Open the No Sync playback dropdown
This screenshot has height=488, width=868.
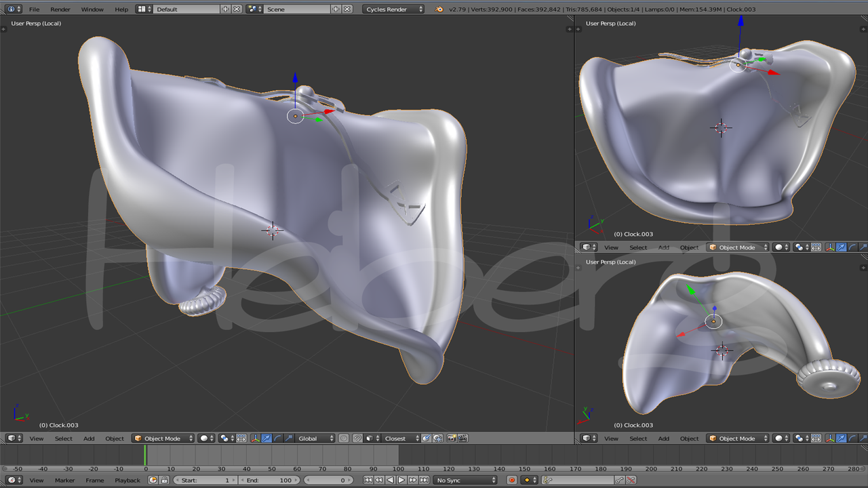pyautogui.click(x=465, y=480)
